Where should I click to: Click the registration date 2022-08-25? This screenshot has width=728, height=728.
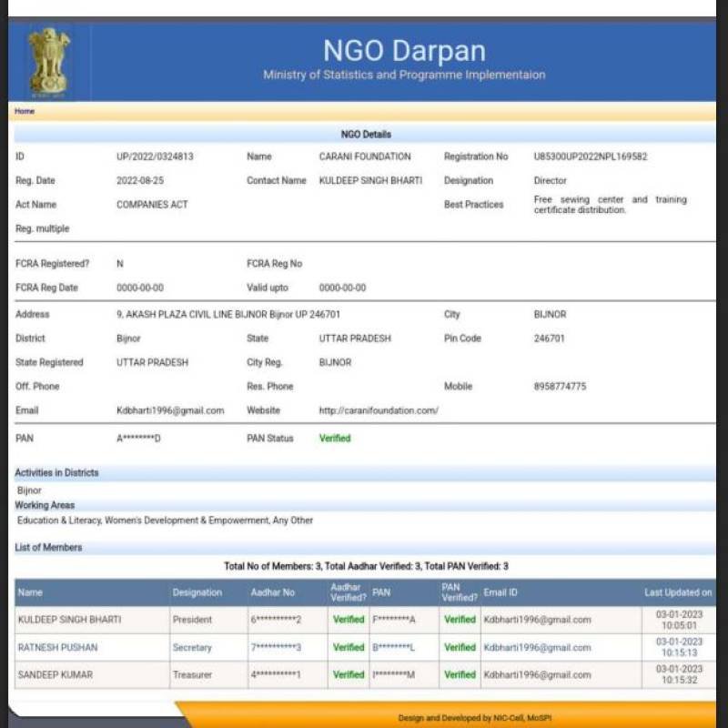tap(140, 180)
